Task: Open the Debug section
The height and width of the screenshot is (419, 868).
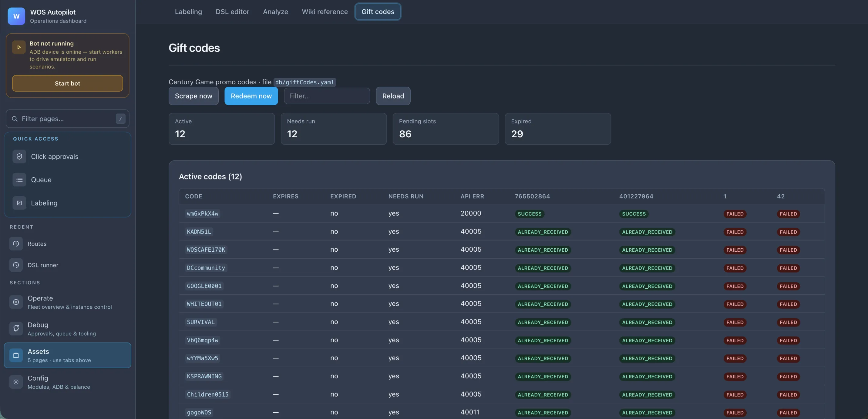Action: tap(67, 328)
